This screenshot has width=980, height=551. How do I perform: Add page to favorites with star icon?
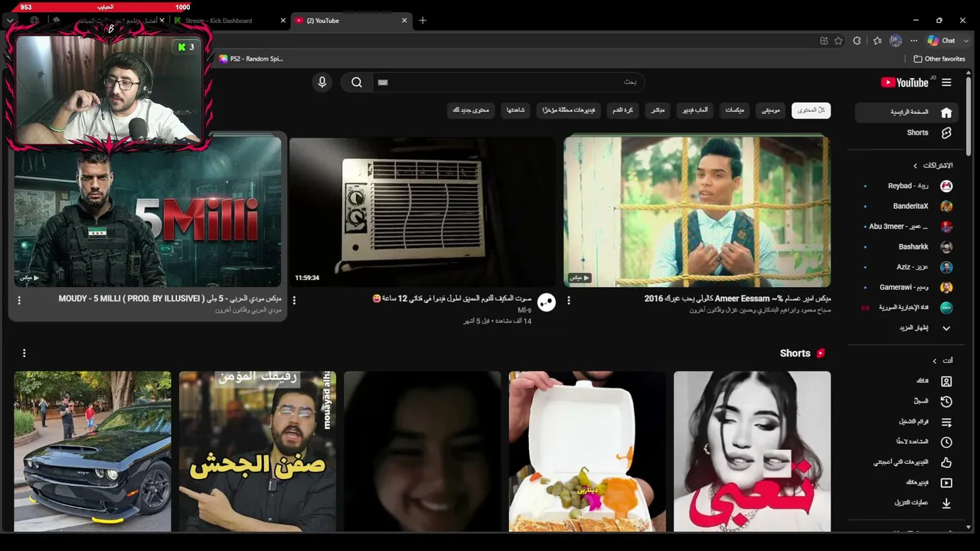(838, 41)
